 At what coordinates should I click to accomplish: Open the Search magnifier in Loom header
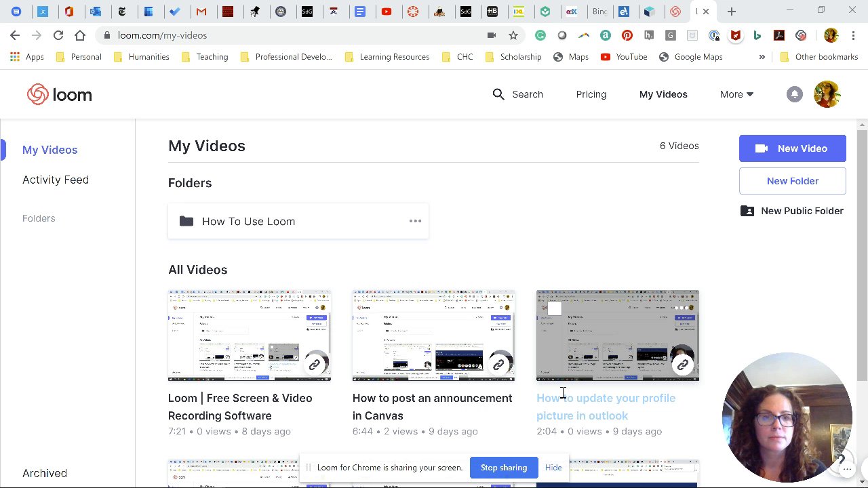tap(498, 94)
